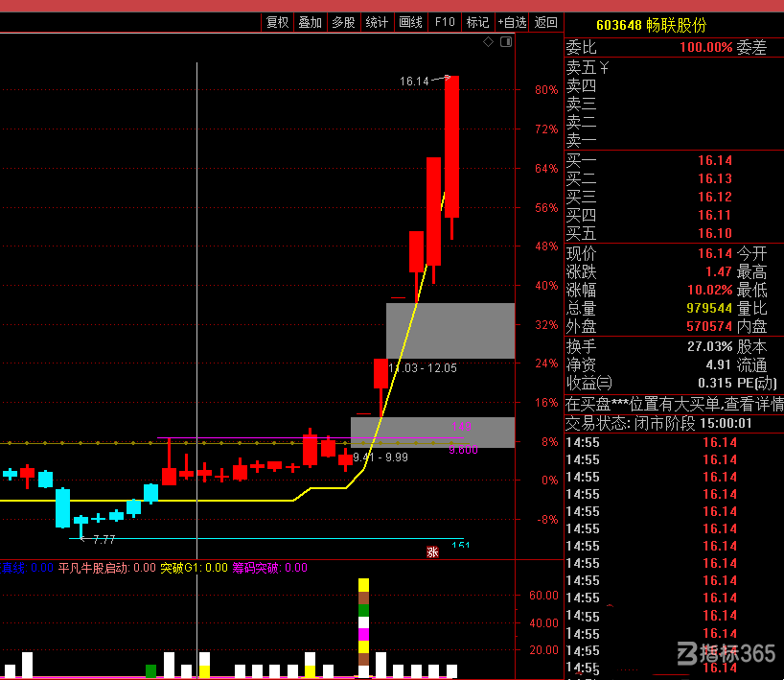Select 买一 price 16.14
The height and width of the screenshot is (680, 784).
pyautogui.click(x=715, y=160)
